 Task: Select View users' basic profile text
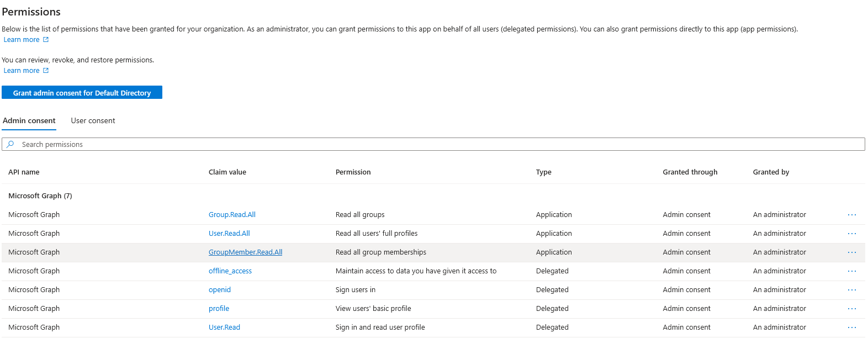pyautogui.click(x=373, y=309)
